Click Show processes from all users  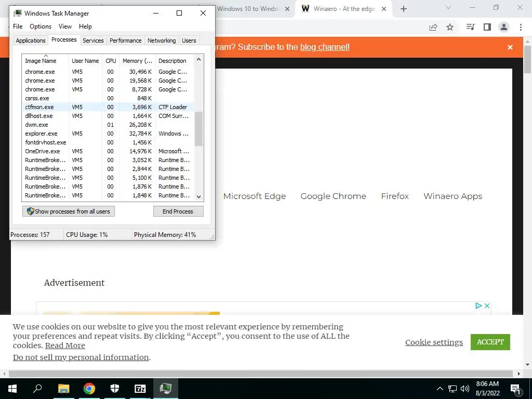pyautogui.click(x=69, y=211)
